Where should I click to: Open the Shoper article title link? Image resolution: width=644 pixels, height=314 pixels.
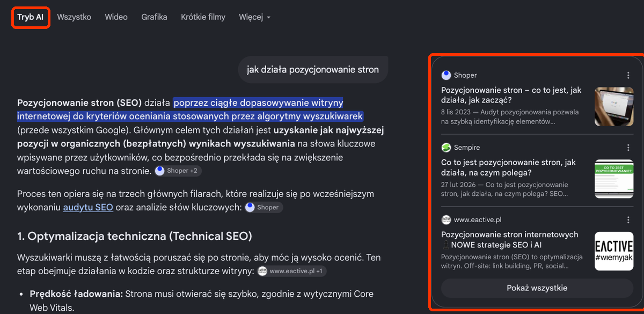511,96
